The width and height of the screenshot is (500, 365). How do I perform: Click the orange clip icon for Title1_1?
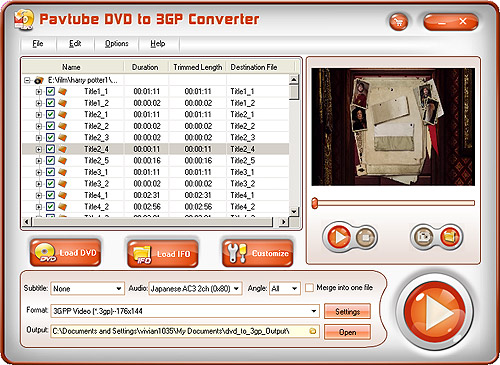(x=62, y=91)
